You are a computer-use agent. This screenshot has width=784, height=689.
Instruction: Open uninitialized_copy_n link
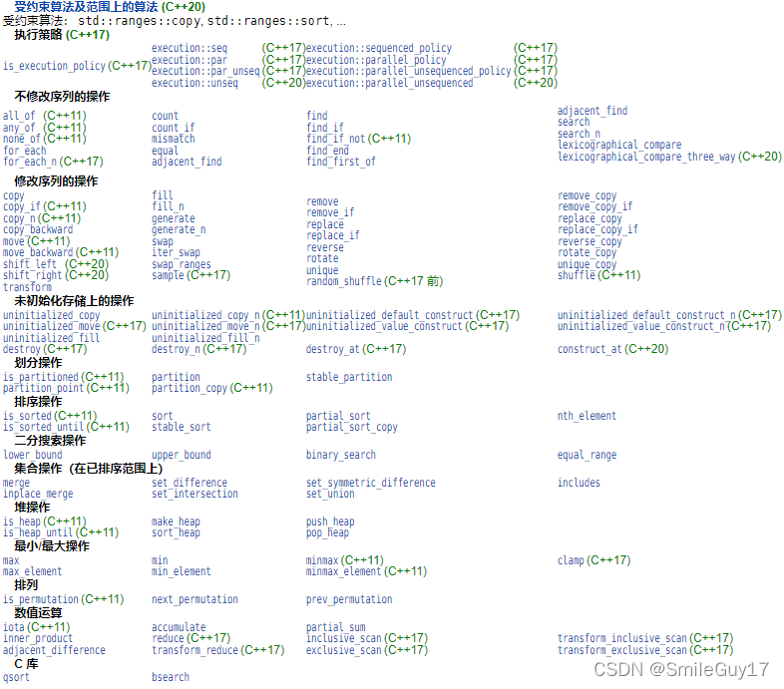tap(205, 315)
